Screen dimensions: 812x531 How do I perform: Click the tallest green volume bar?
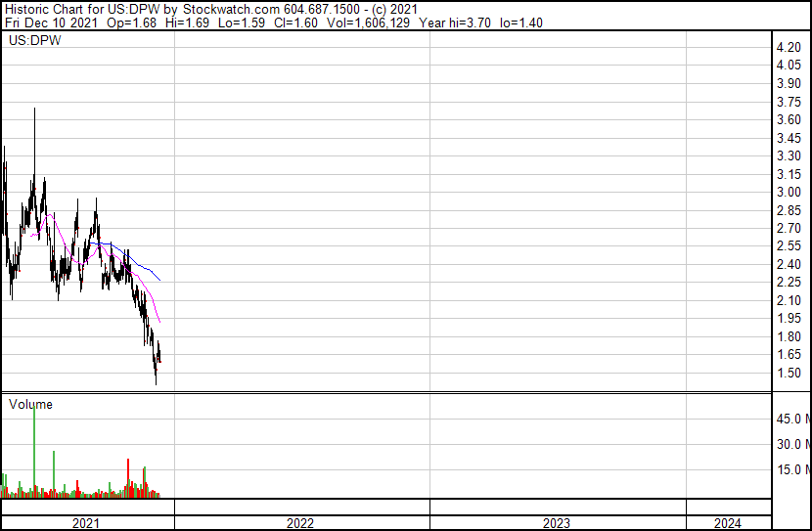35,450
